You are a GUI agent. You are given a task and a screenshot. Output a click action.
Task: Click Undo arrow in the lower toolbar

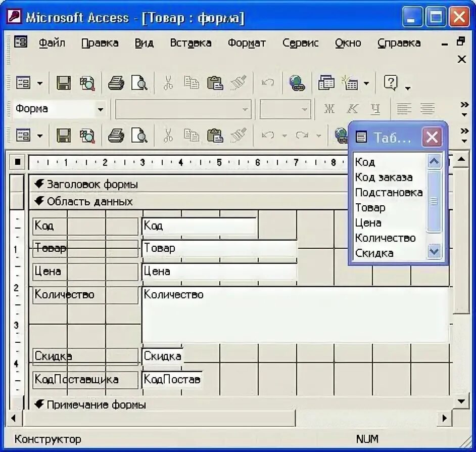pyautogui.click(x=268, y=135)
